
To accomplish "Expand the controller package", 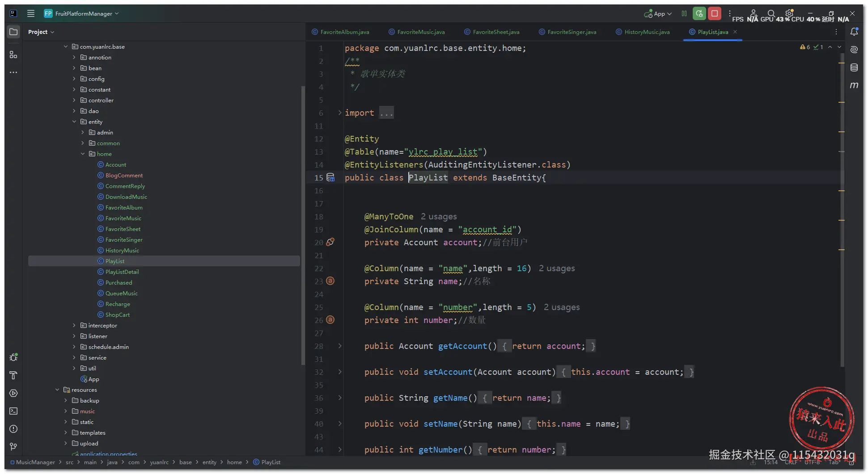I will [74, 100].
